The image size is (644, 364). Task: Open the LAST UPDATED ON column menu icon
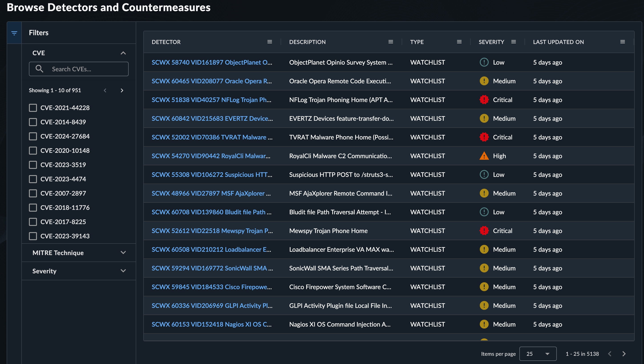[622, 42]
